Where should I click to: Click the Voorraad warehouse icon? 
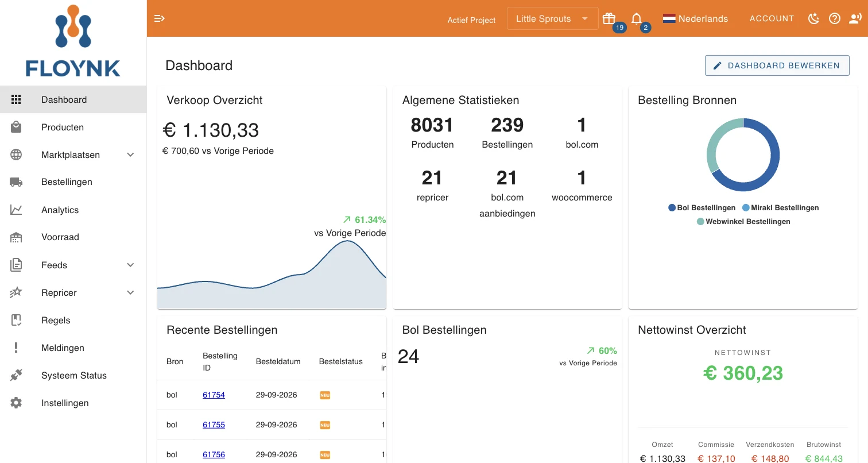point(16,237)
